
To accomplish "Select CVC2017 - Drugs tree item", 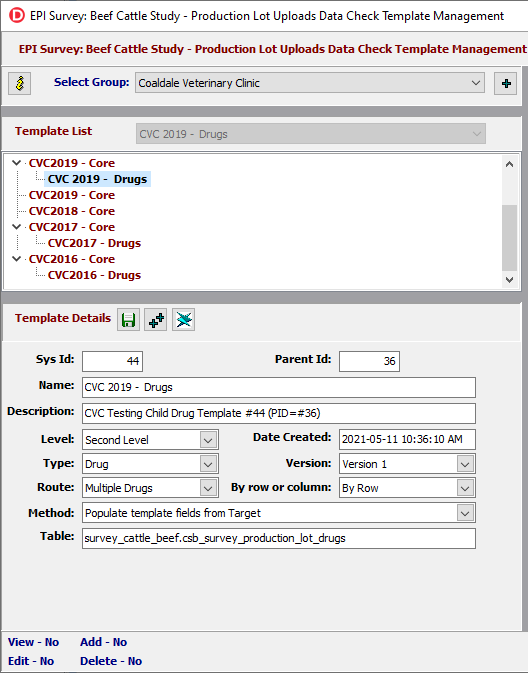I will click(x=94, y=243).
